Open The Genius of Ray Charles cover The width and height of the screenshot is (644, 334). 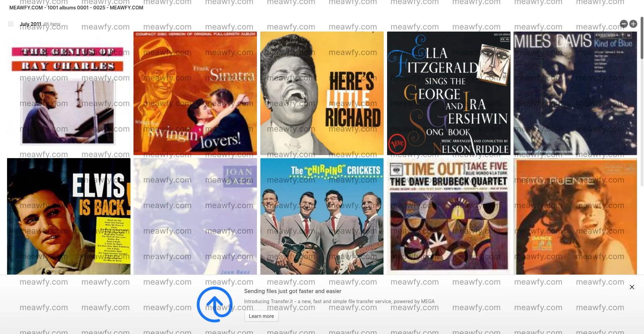68,93
